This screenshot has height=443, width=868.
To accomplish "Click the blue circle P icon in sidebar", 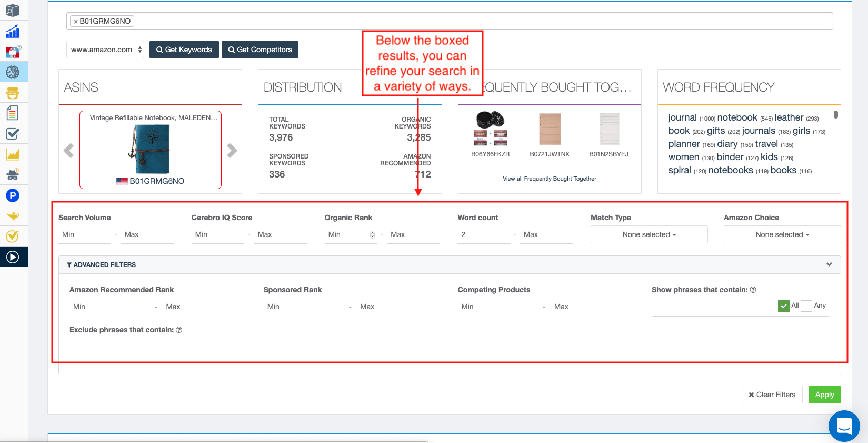I will [x=13, y=195].
